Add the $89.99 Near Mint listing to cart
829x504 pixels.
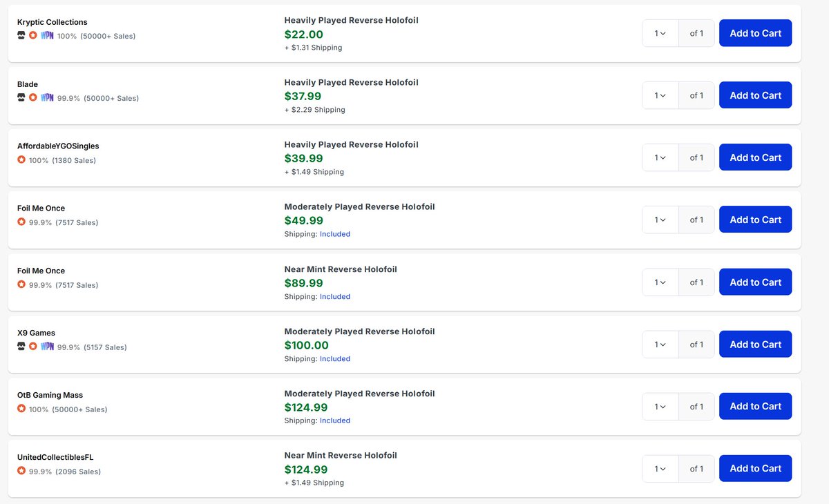coord(755,282)
